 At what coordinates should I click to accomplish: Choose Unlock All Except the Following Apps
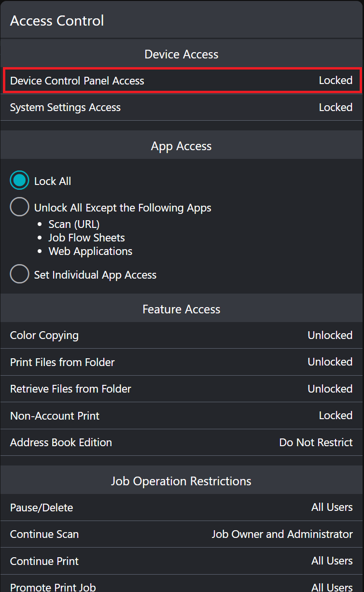[20, 208]
